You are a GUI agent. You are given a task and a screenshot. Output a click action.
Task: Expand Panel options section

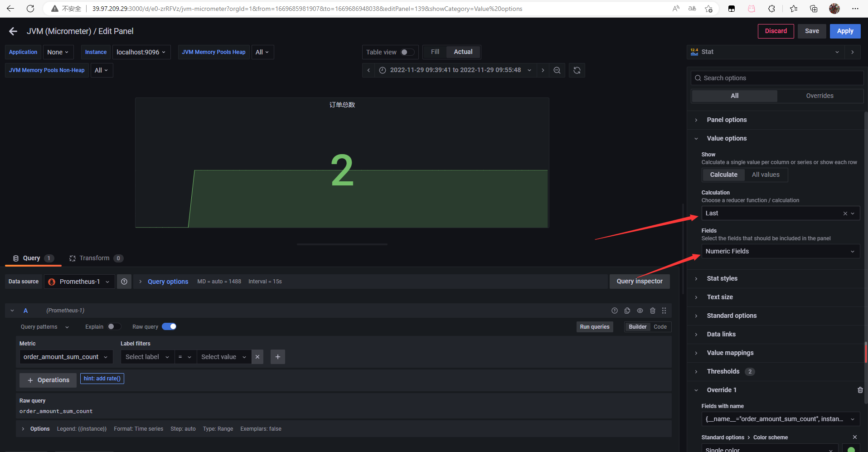point(727,120)
